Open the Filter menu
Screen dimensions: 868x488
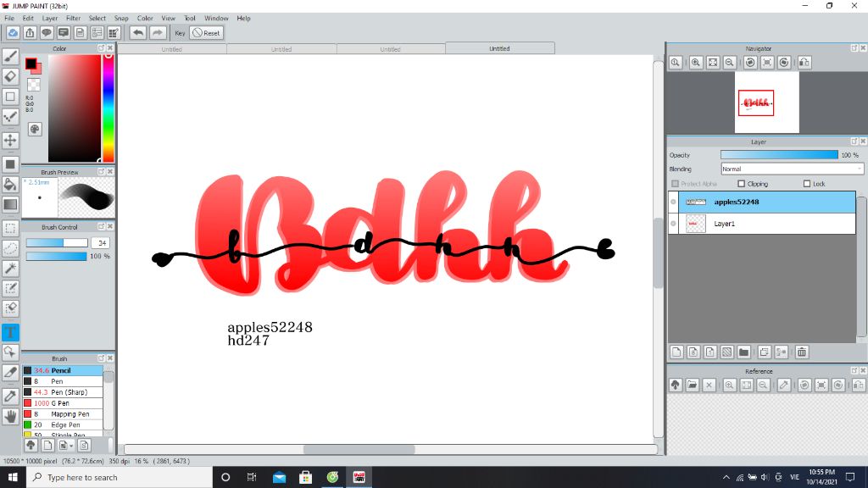tap(73, 19)
